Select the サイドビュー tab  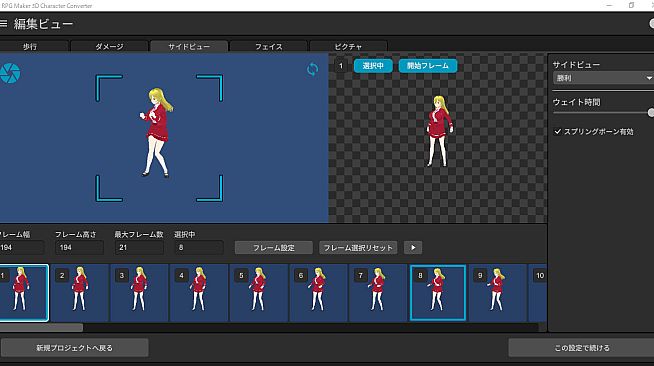189,46
